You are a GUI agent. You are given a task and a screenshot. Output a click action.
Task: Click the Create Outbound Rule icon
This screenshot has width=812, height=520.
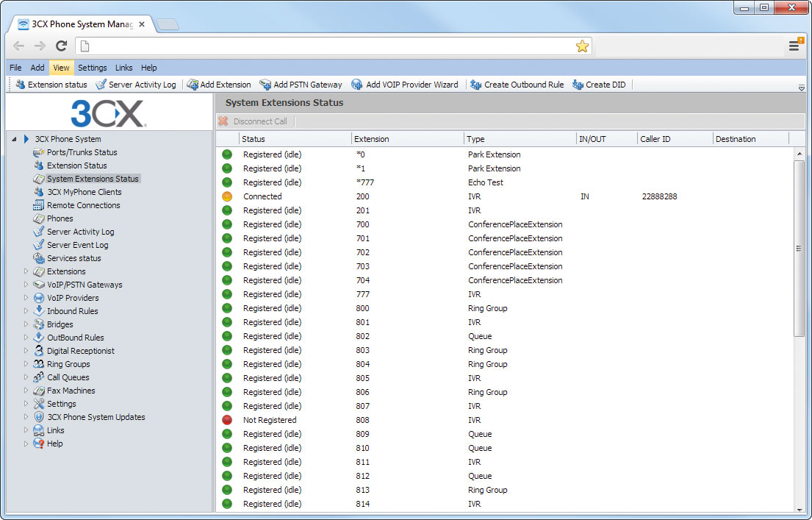[517, 84]
